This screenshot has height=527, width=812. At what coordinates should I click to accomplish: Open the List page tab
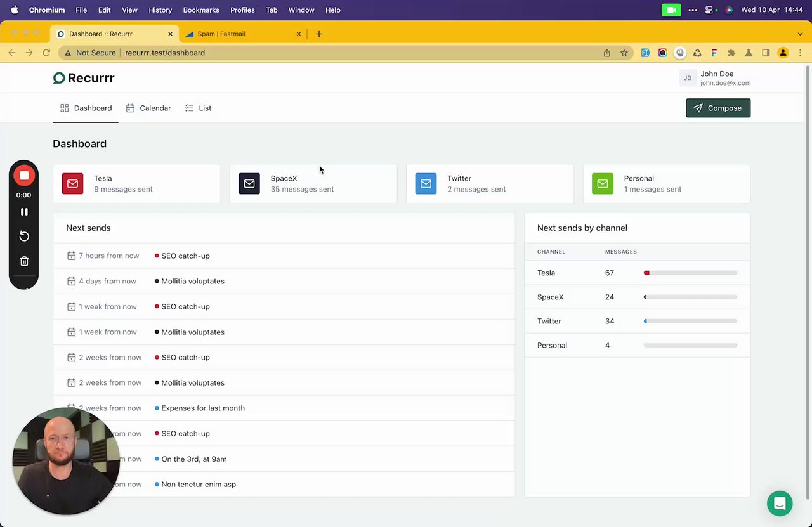click(x=198, y=108)
